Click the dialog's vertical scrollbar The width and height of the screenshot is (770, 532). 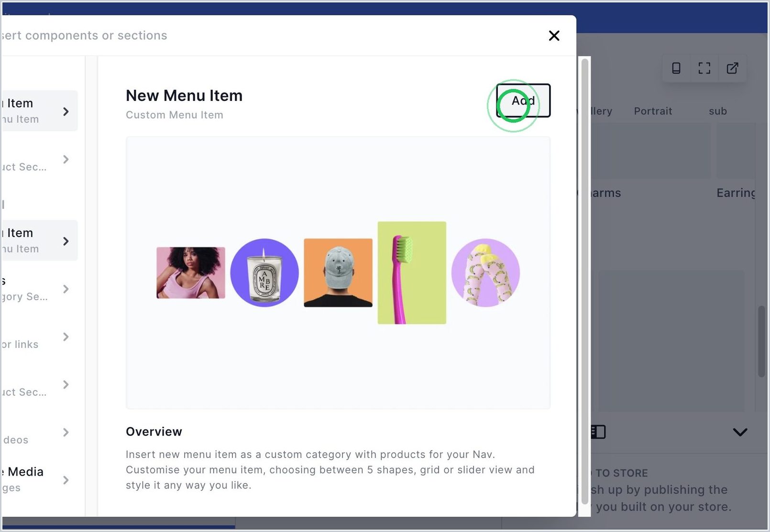point(584,281)
